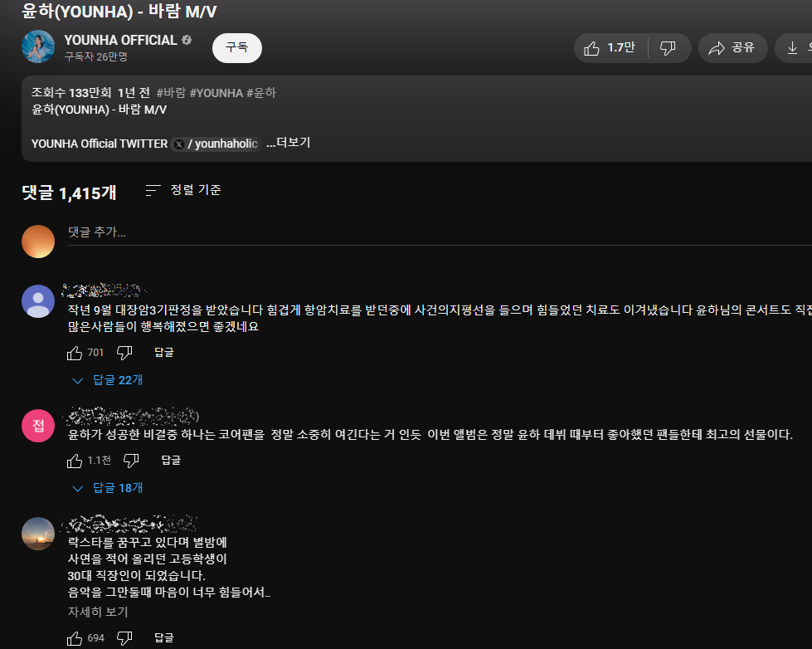The width and height of the screenshot is (812, 649).
Task: Click the 구독자 26만명 subscriber count
Action: click(96, 56)
